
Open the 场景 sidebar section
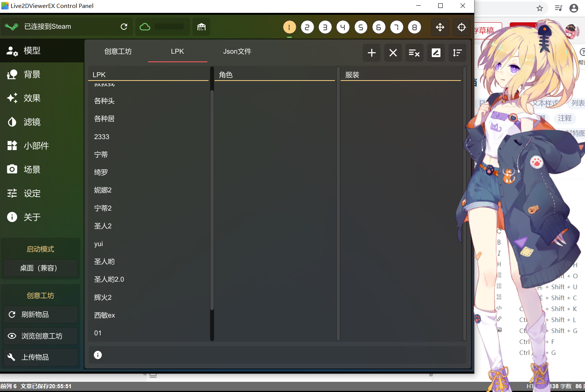(x=42, y=170)
